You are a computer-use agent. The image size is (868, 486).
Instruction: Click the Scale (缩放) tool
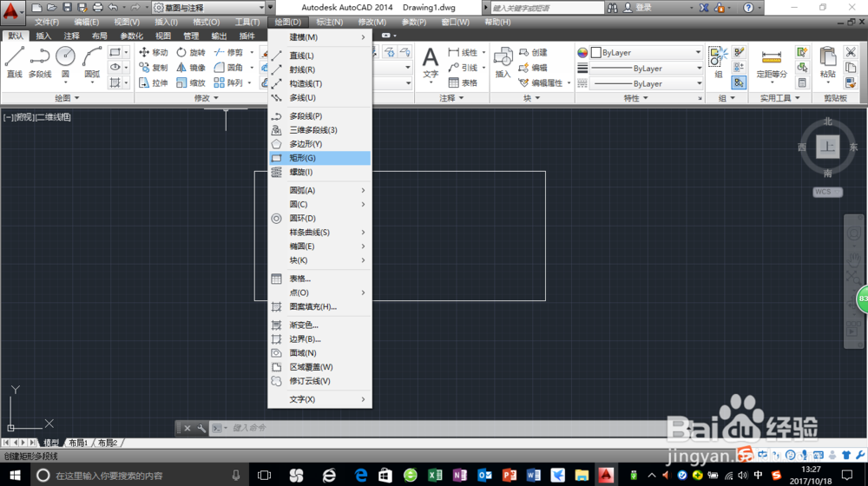[191, 82]
